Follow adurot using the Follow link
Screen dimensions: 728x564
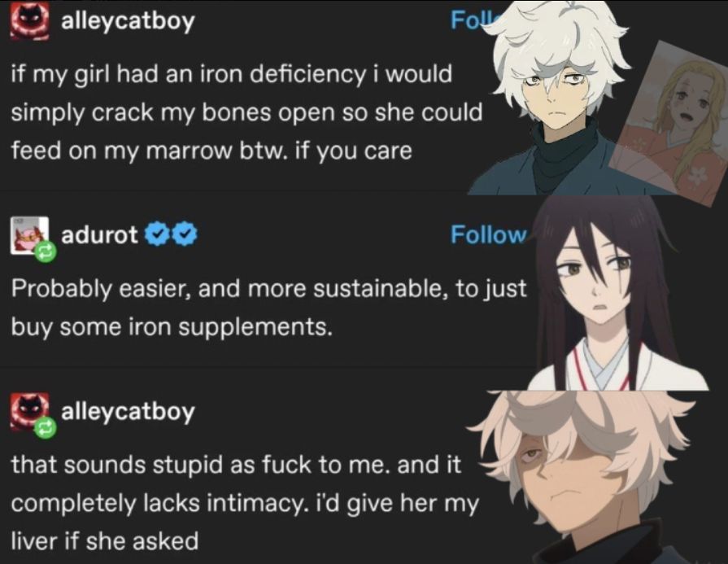point(488,234)
